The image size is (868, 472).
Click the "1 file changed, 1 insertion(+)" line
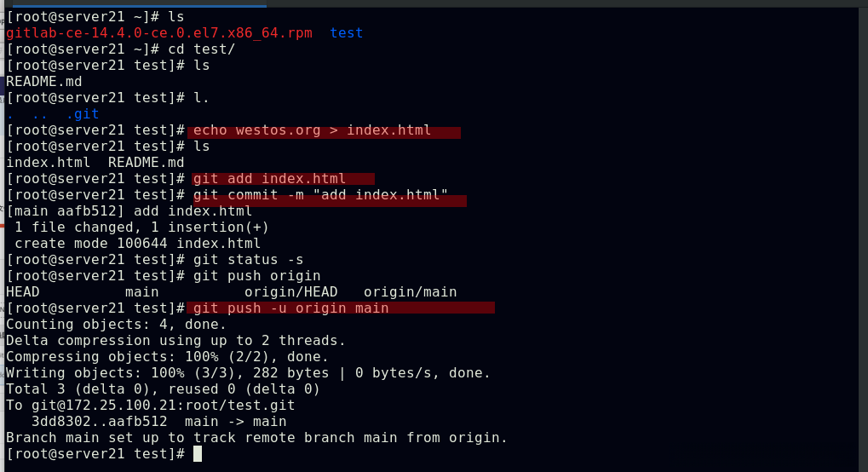141,227
